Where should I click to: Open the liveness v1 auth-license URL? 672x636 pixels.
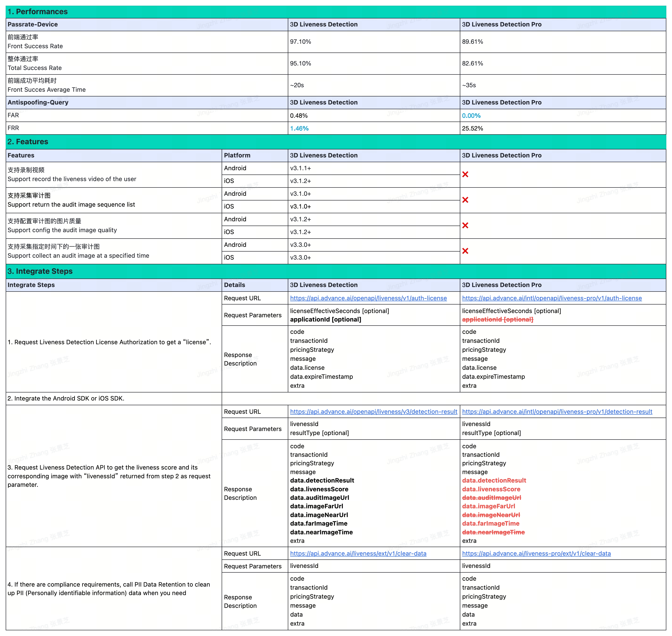(x=368, y=298)
